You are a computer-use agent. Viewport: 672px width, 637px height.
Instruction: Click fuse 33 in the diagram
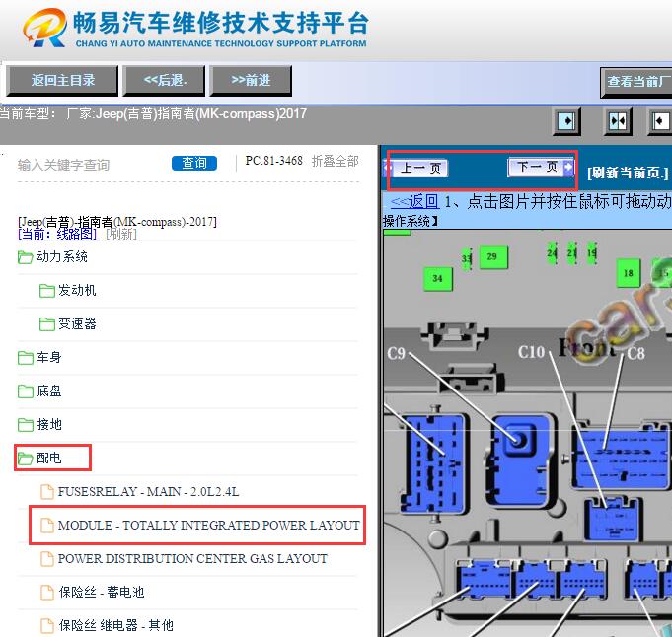(x=467, y=258)
